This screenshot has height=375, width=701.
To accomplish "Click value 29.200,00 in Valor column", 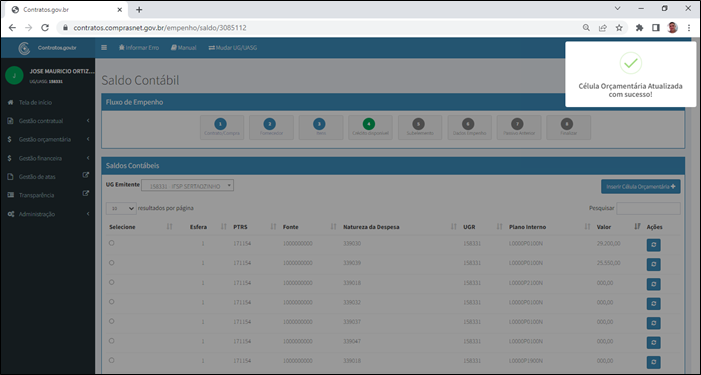I will click(608, 244).
